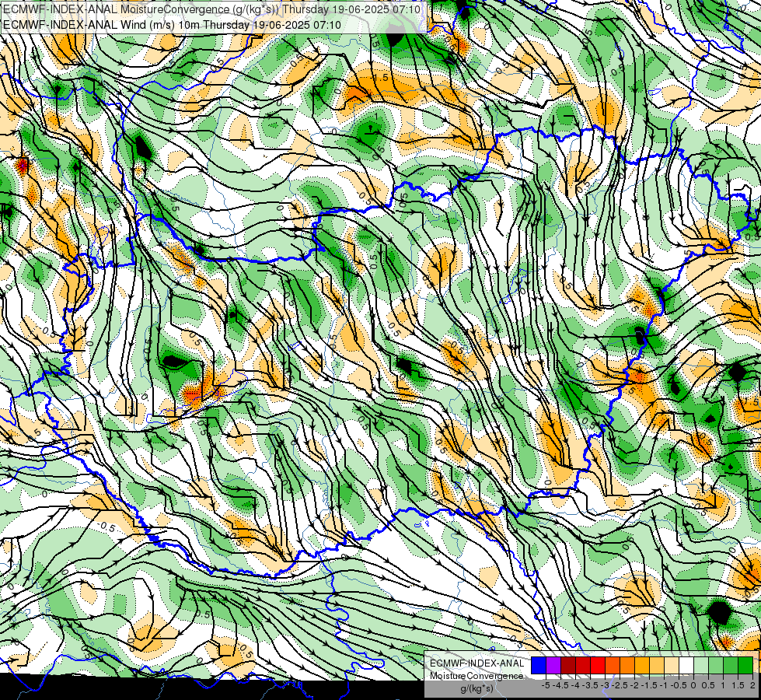Select the red-orange legend swatch above -3 to -2.5
The width and height of the screenshot is (761, 700).
(613, 665)
